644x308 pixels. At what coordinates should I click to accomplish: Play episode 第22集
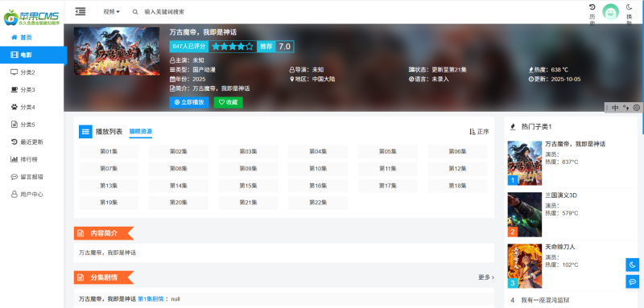(318, 203)
